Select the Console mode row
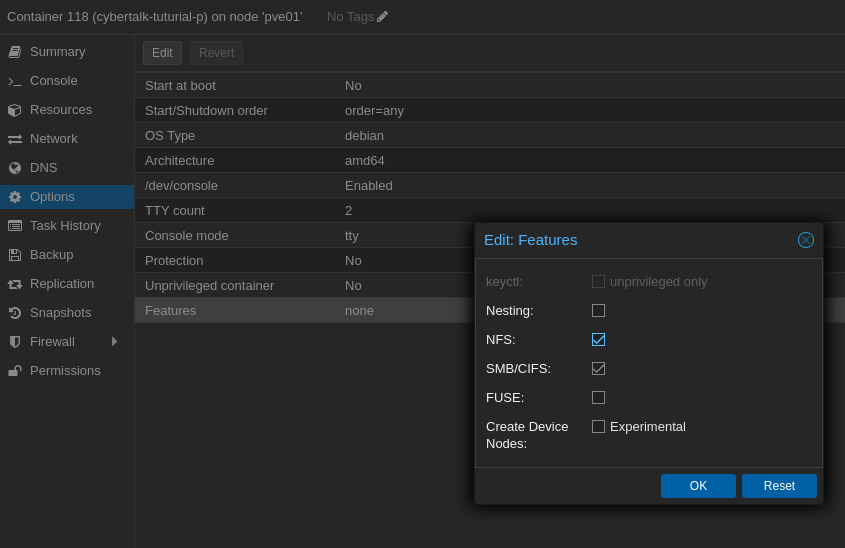This screenshot has width=845, height=548. pyautogui.click(x=304, y=235)
